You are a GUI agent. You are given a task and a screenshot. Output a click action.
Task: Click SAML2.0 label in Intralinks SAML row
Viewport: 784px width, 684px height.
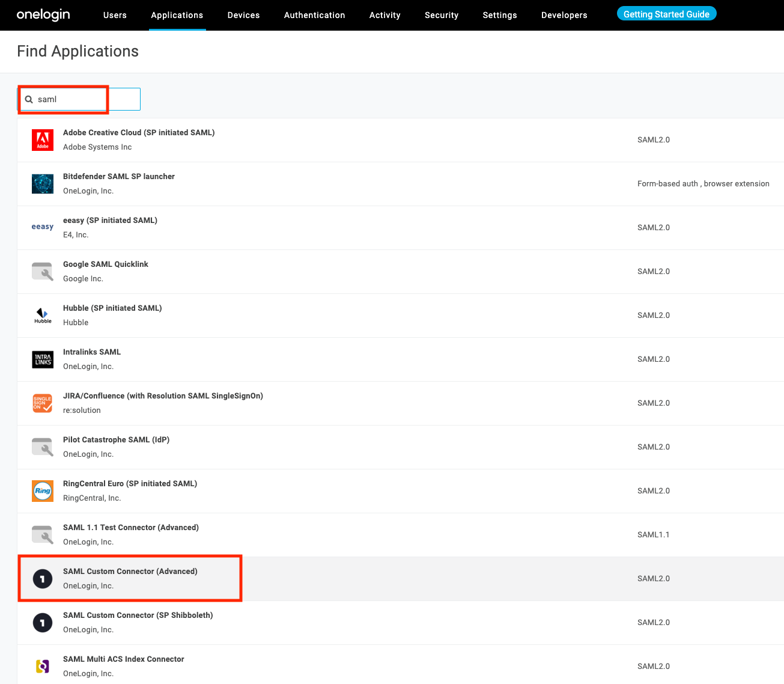(x=654, y=359)
